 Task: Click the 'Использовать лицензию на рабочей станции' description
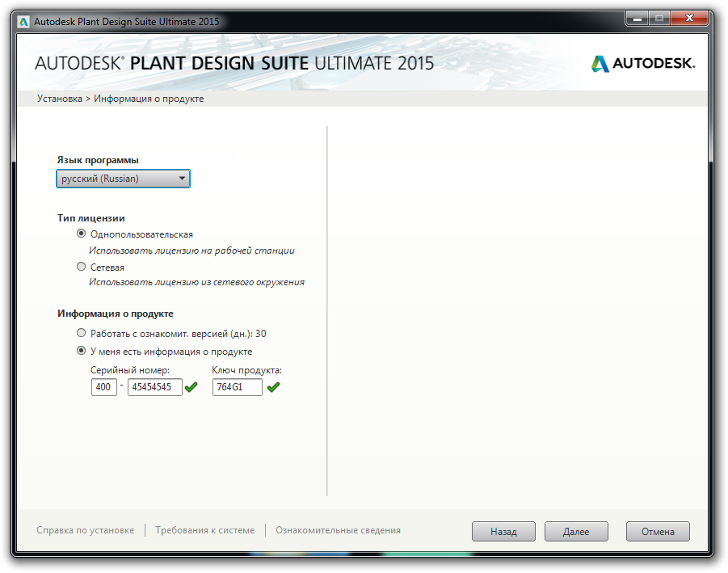click(x=191, y=251)
